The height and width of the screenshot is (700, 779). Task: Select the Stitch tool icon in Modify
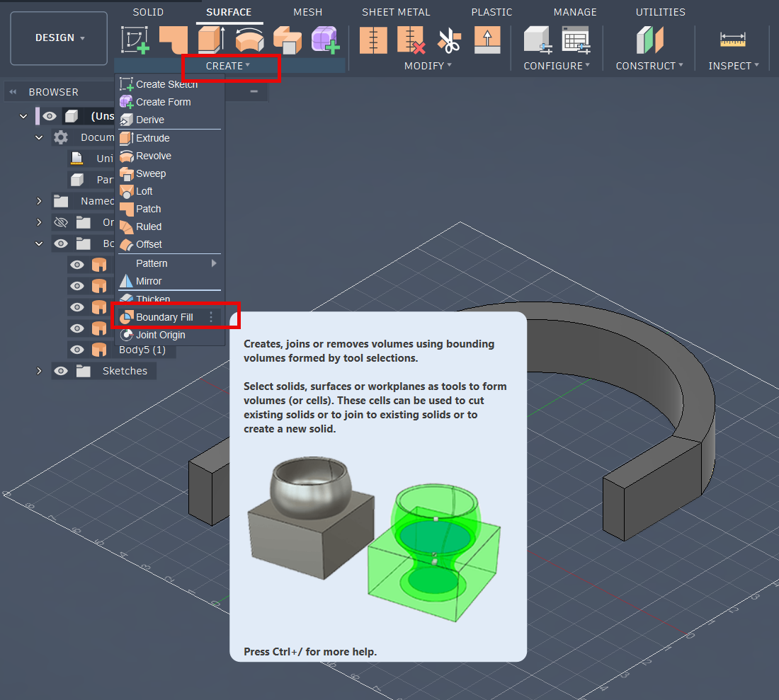coord(373,40)
